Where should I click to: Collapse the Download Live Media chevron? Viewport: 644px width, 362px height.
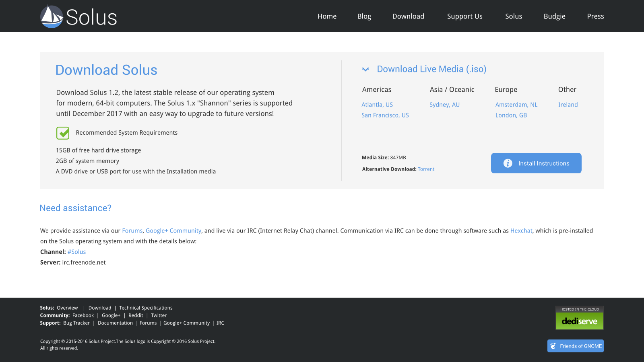click(x=365, y=69)
